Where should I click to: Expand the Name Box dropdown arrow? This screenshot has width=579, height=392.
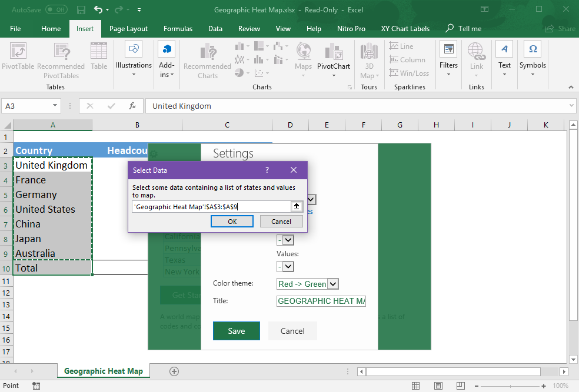click(55, 106)
